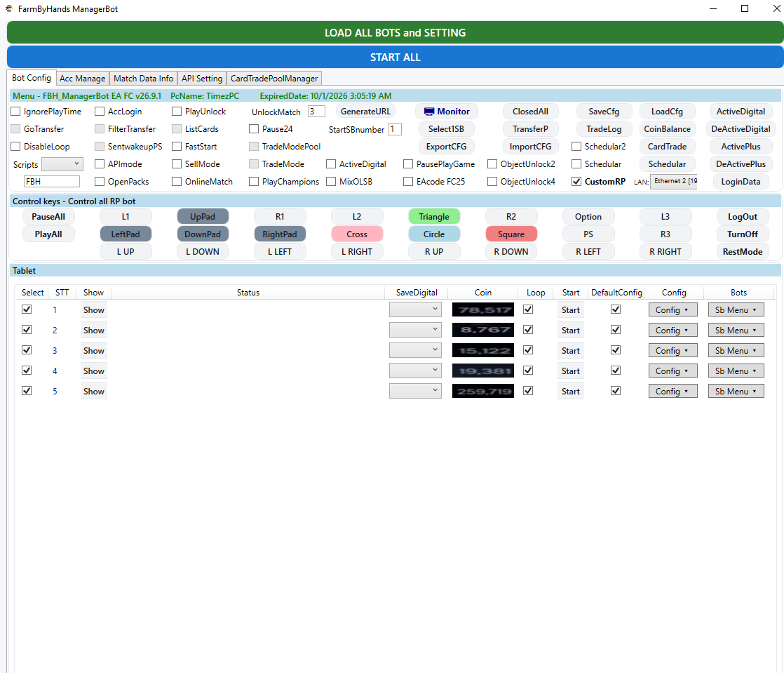Screen dimensions: 784x673
Task: Click the Show button for row 2
Action: 94,331
